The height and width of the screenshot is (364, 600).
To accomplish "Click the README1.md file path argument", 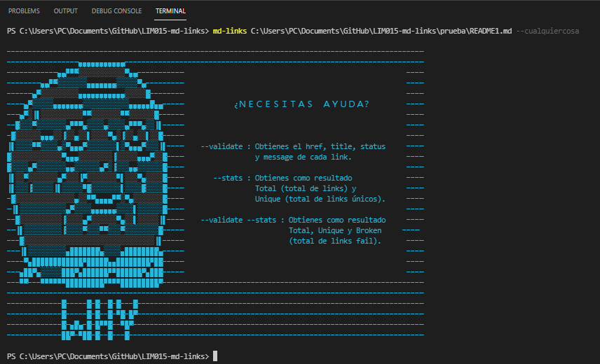I will pos(381,31).
